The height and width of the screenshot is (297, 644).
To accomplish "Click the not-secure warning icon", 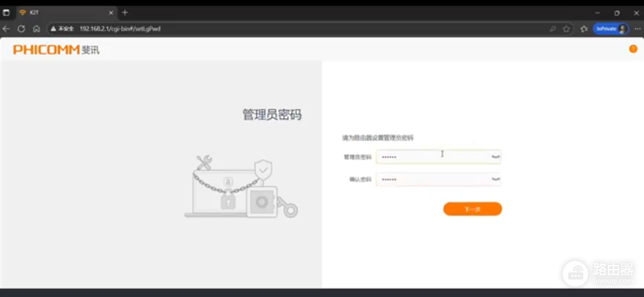I will pyautogui.click(x=53, y=28).
